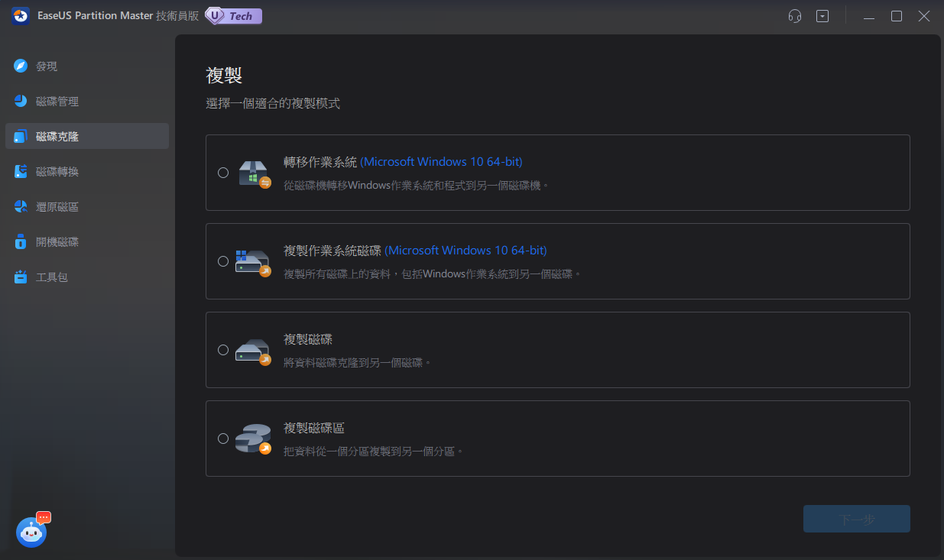Maximize the Partition Master window
Screen dimensions: 944x560
(897, 16)
